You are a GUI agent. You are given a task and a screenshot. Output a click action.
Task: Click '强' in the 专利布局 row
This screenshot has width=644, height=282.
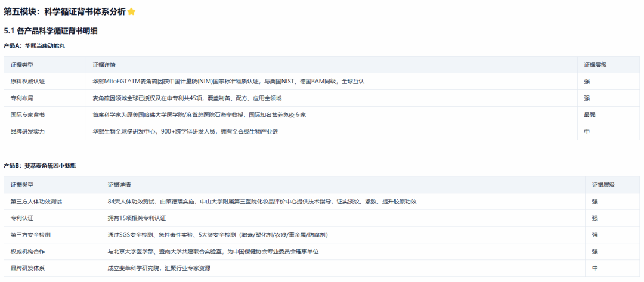[587, 98]
